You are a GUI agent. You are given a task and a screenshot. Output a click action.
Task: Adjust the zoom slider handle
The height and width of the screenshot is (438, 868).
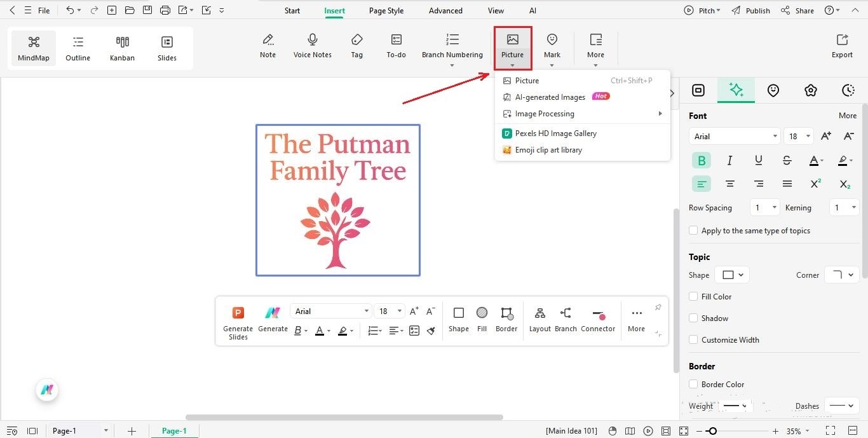pos(713,431)
